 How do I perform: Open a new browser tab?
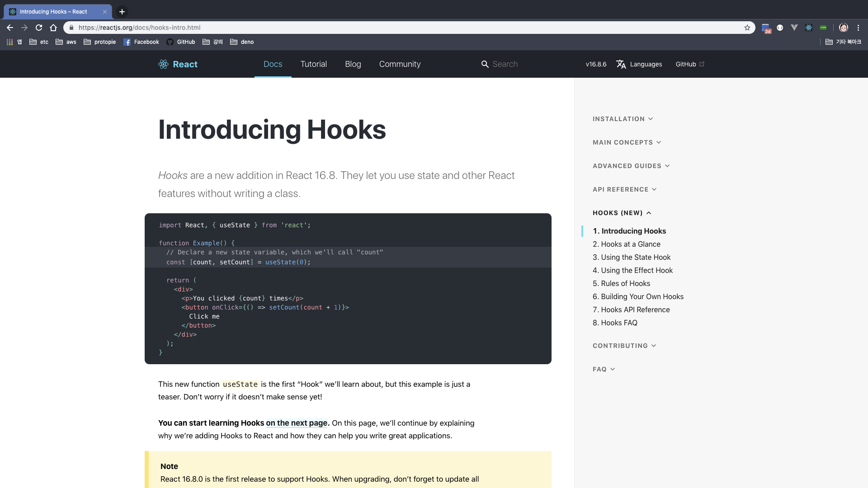[x=122, y=12]
